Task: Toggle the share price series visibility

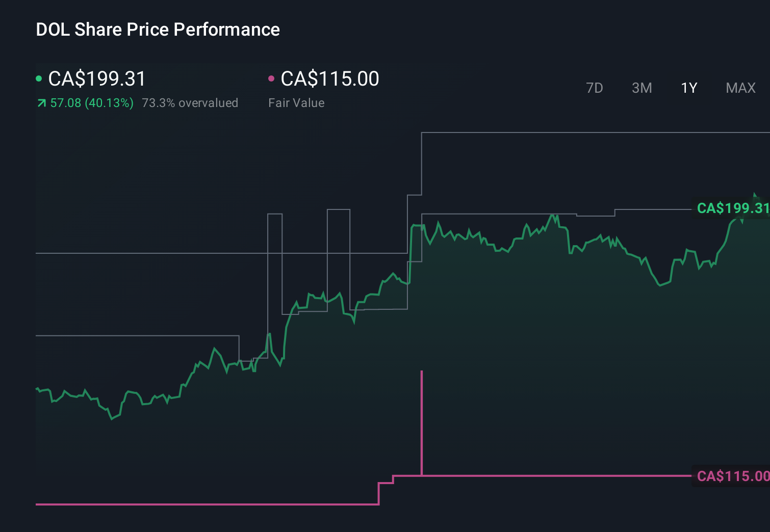Action: (96, 78)
